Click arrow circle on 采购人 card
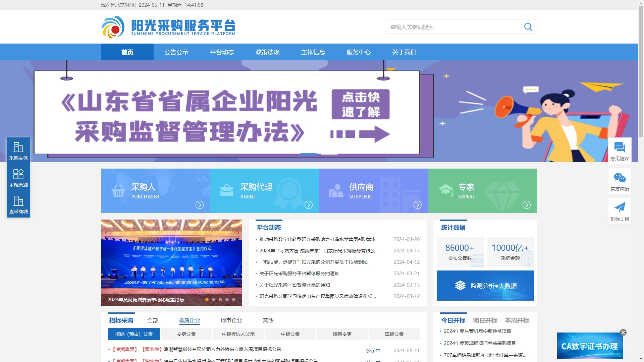 [200, 205]
